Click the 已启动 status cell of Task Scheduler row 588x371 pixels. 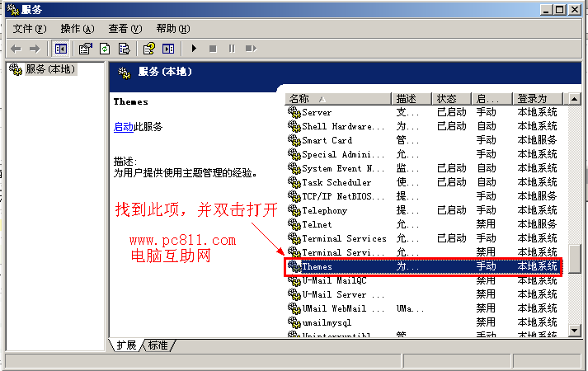point(451,182)
